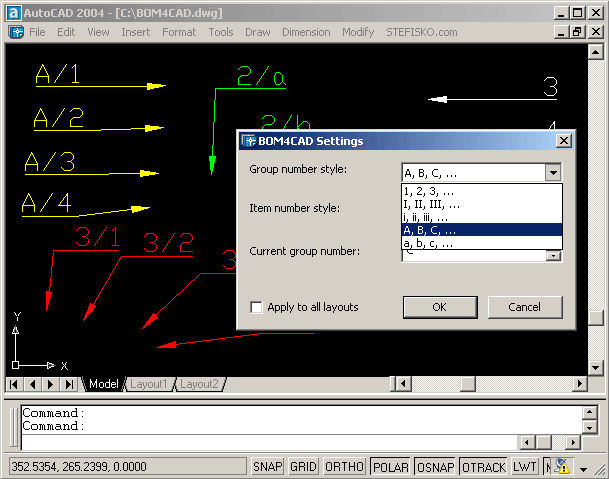Click the BOM4CAD Settings dialog title icon

point(248,141)
